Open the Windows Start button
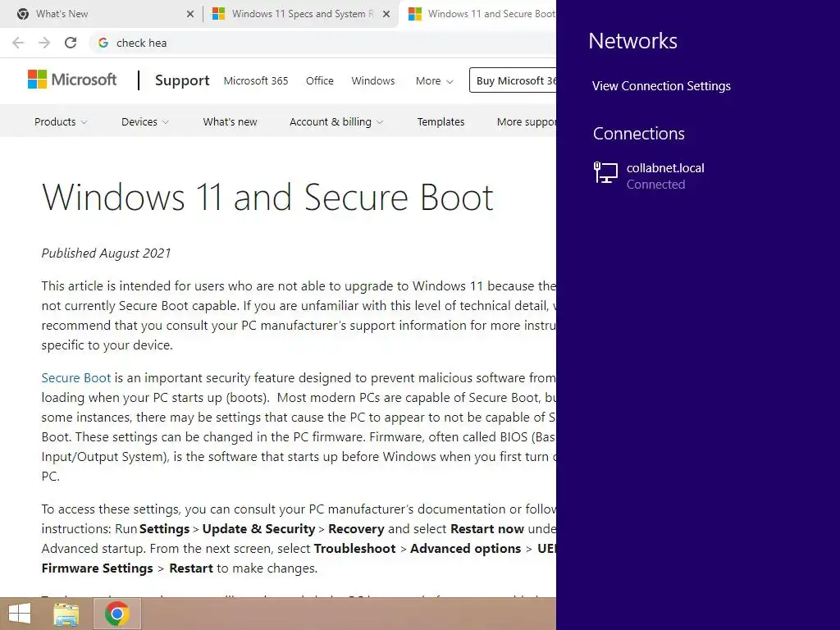The height and width of the screenshot is (630, 840). point(20,614)
